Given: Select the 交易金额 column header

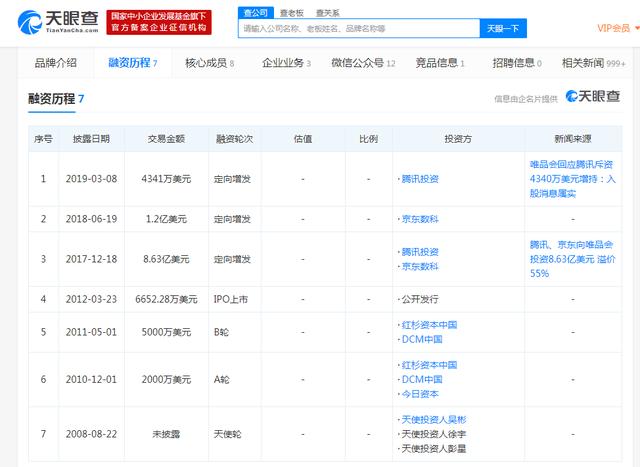Looking at the screenshot, I should click(x=166, y=139).
